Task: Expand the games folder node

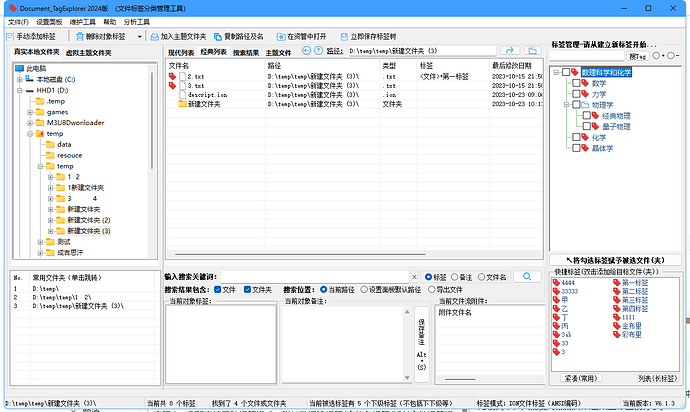Action: [x=30, y=112]
